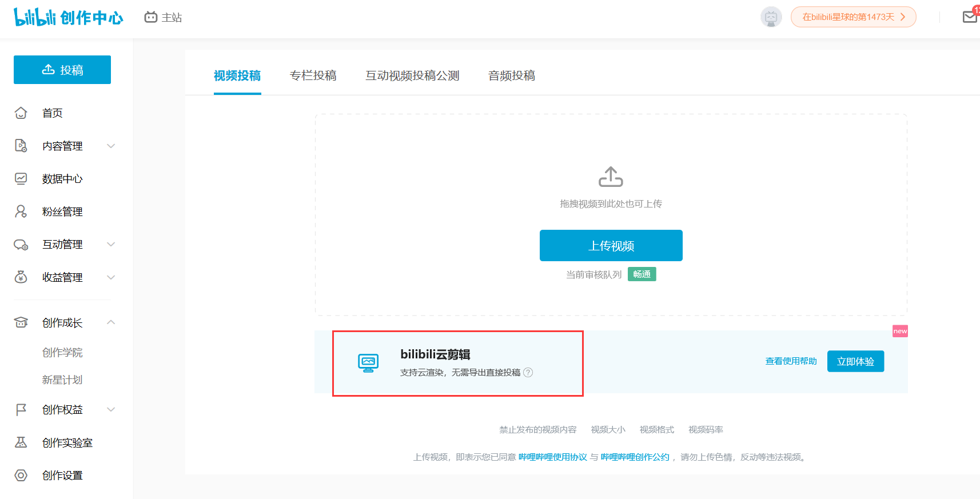The height and width of the screenshot is (499, 980).
Task: Click the 创作成长 graduation cap icon
Action: coord(21,322)
